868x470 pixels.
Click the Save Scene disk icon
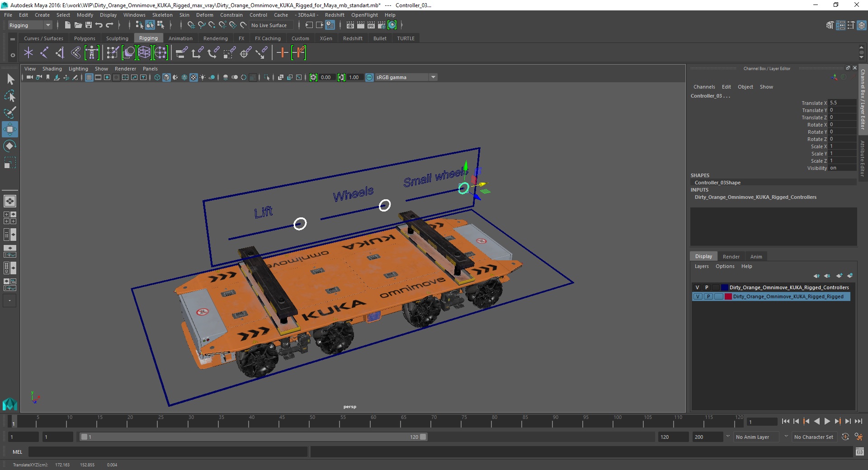pyautogui.click(x=89, y=25)
